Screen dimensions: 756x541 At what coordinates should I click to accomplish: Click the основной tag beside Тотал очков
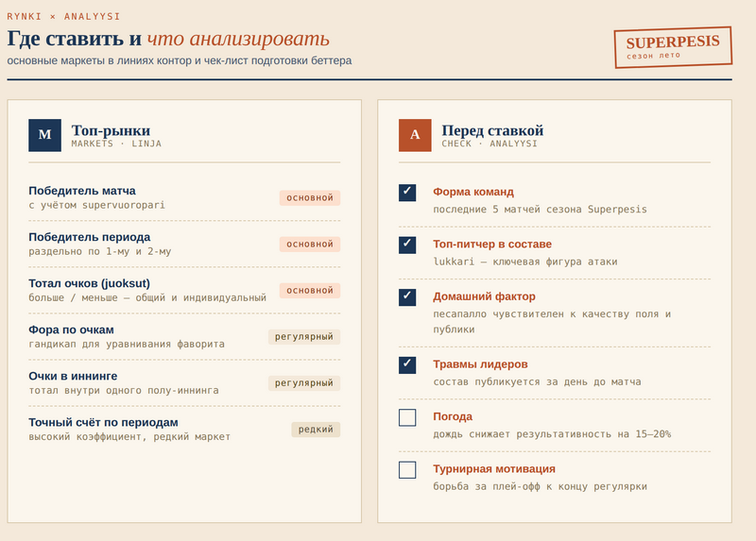[x=310, y=291]
